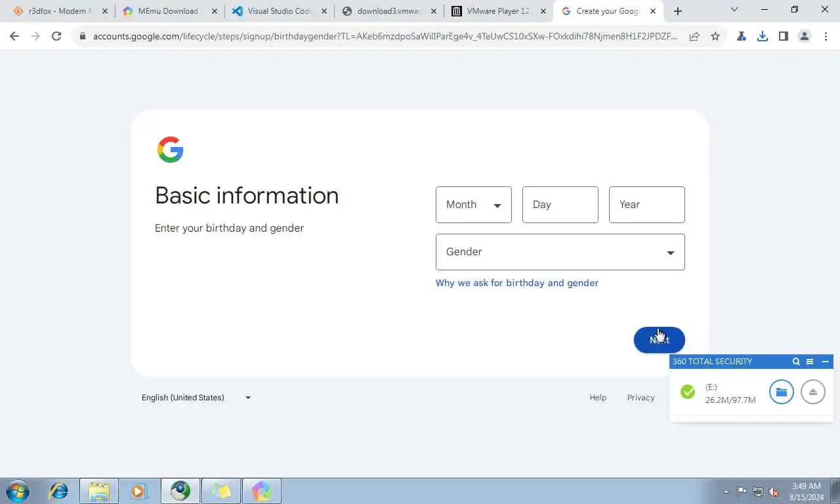Eject drive E: icon
The width and height of the screenshot is (840, 504).
pyautogui.click(x=813, y=392)
